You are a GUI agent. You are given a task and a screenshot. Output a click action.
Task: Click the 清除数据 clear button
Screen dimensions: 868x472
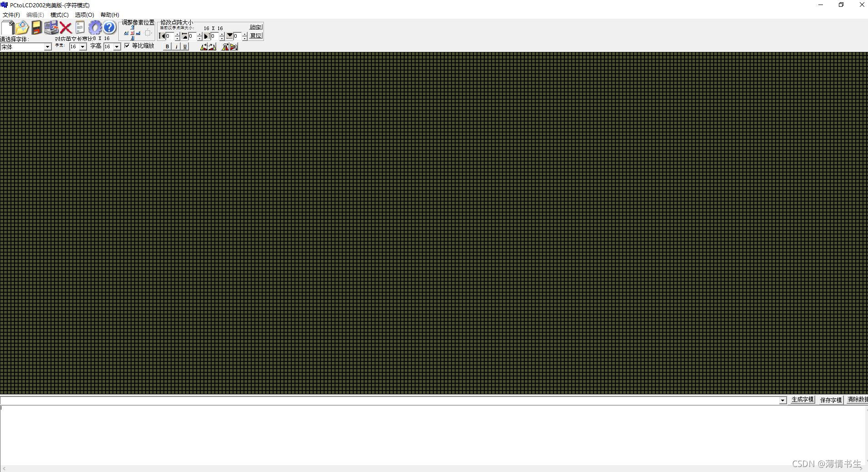857,400
